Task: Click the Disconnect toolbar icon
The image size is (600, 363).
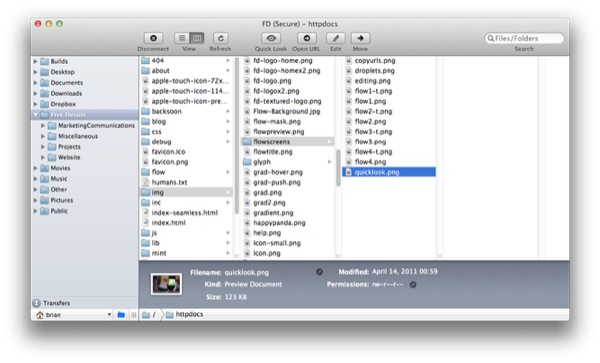Action: coord(153,38)
